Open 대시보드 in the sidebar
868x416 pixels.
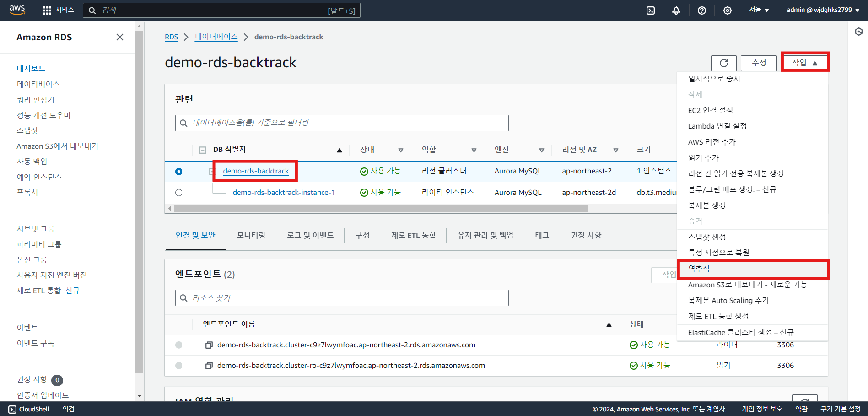31,69
